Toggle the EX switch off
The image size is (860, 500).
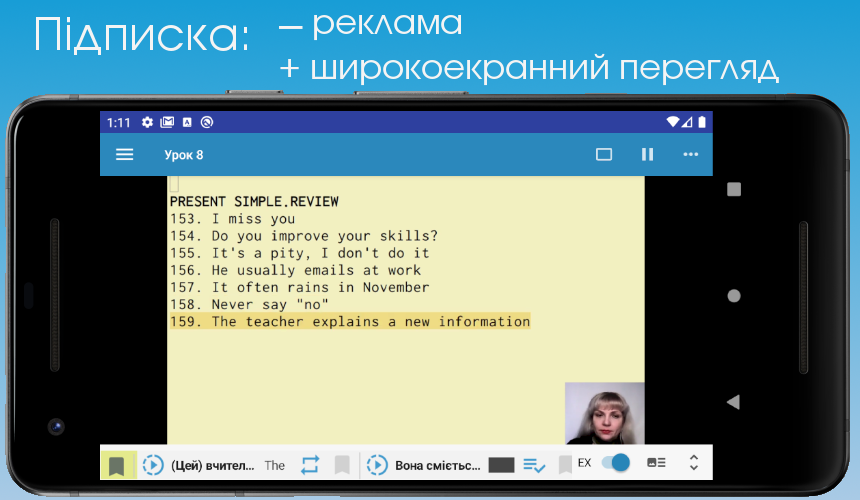point(615,463)
